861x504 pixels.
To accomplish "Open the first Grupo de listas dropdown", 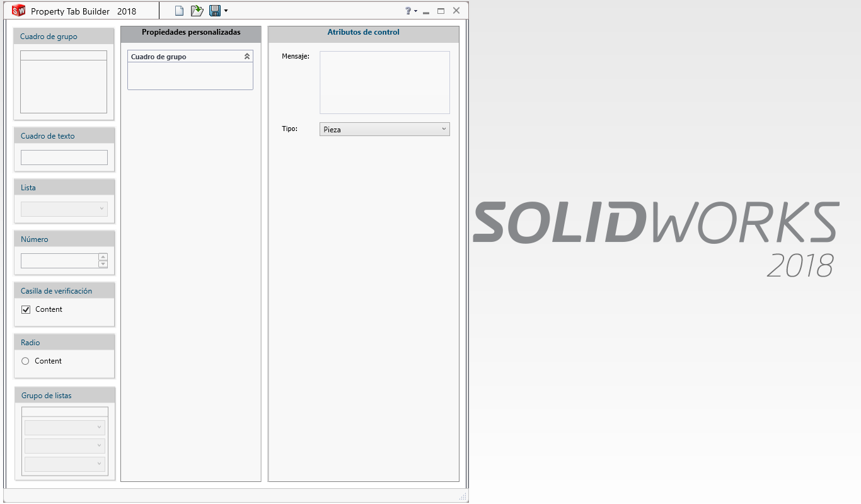I will 65,428.
